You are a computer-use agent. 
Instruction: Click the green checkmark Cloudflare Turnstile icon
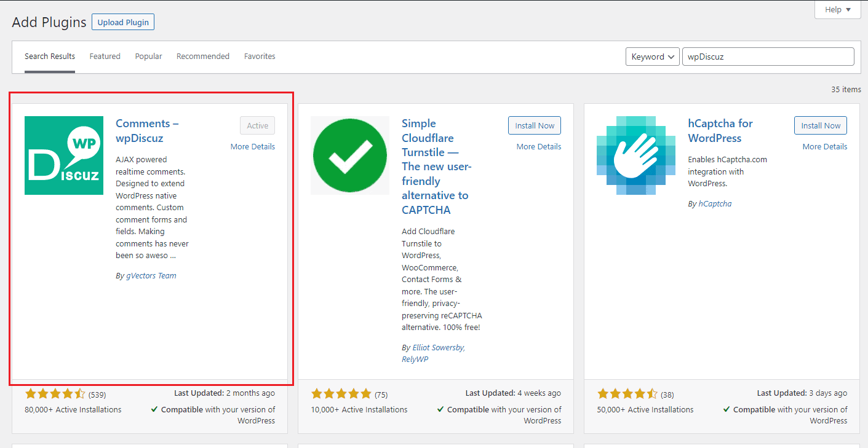pyautogui.click(x=350, y=155)
